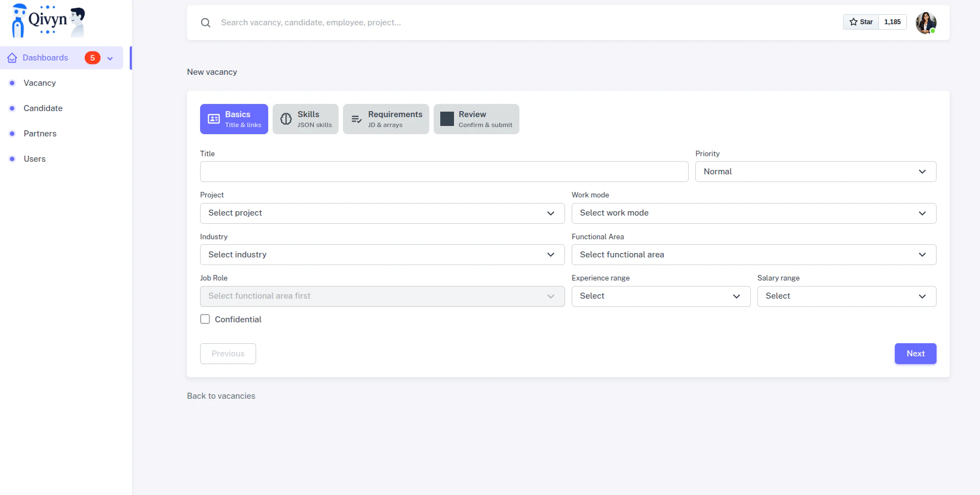The image size is (980, 495).
Task: Switch to the Review tab
Action: tap(477, 119)
